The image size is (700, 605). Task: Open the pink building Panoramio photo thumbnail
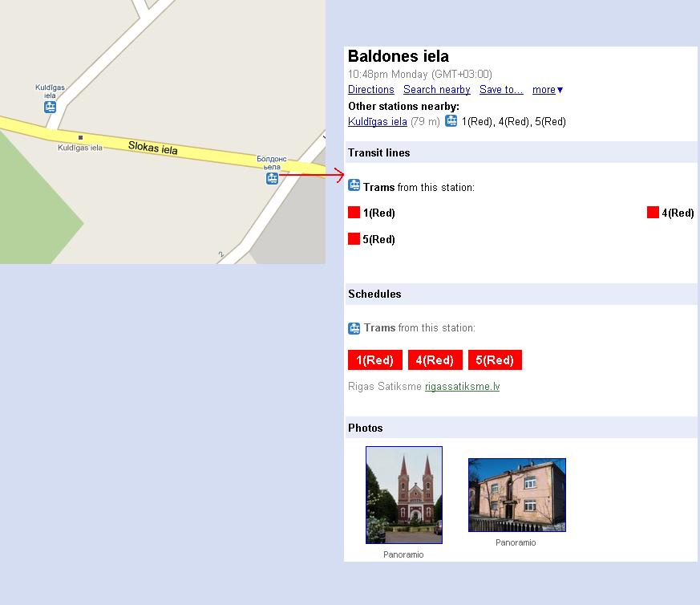tap(517, 495)
